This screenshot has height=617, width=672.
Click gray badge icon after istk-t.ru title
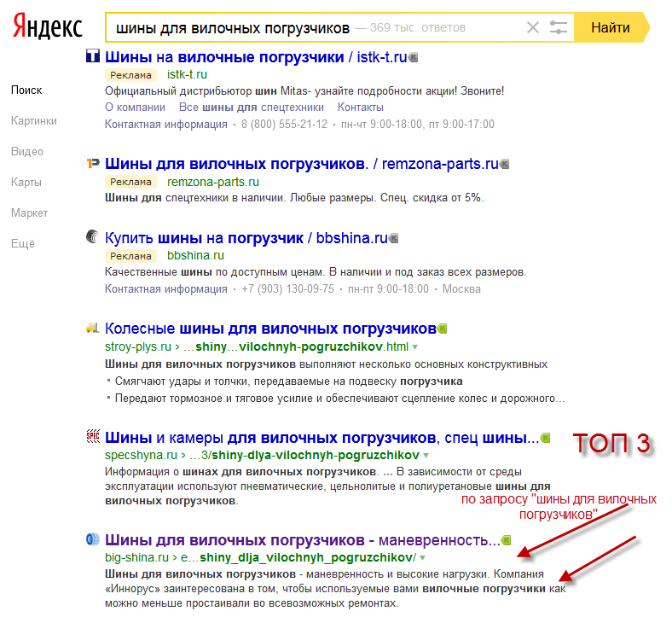pyautogui.click(x=413, y=57)
